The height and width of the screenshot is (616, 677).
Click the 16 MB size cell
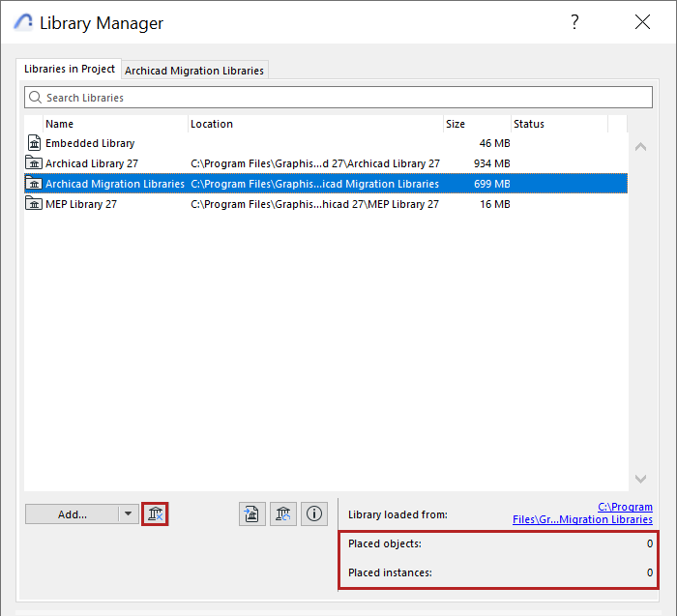495,204
